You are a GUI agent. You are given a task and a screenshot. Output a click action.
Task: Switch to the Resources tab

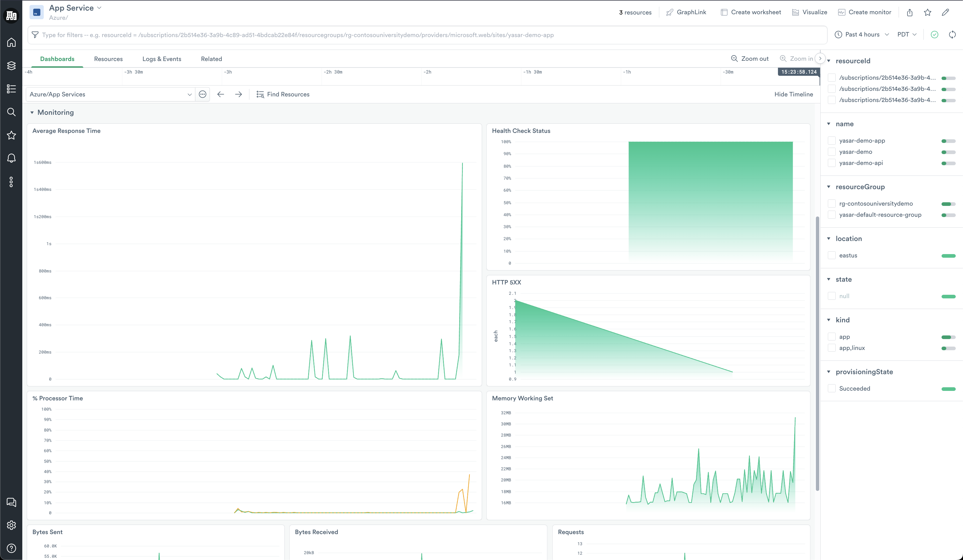tap(108, 59)
